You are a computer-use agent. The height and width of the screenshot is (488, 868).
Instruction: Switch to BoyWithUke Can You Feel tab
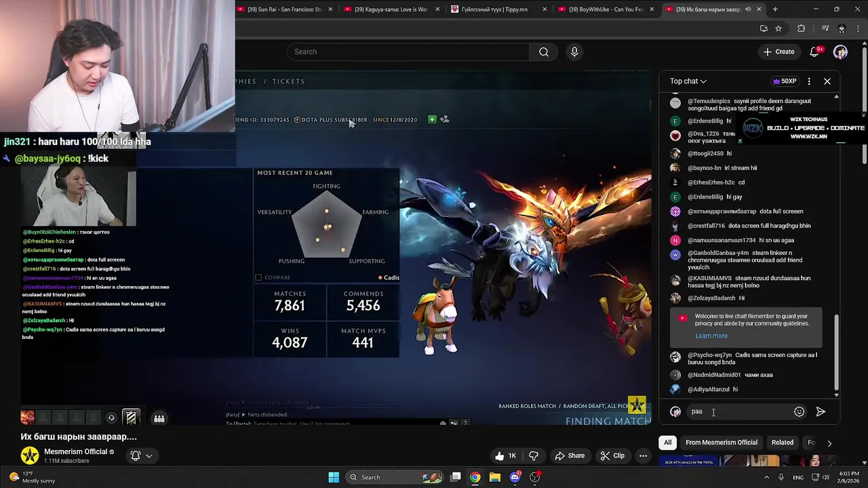click(606, 9)
